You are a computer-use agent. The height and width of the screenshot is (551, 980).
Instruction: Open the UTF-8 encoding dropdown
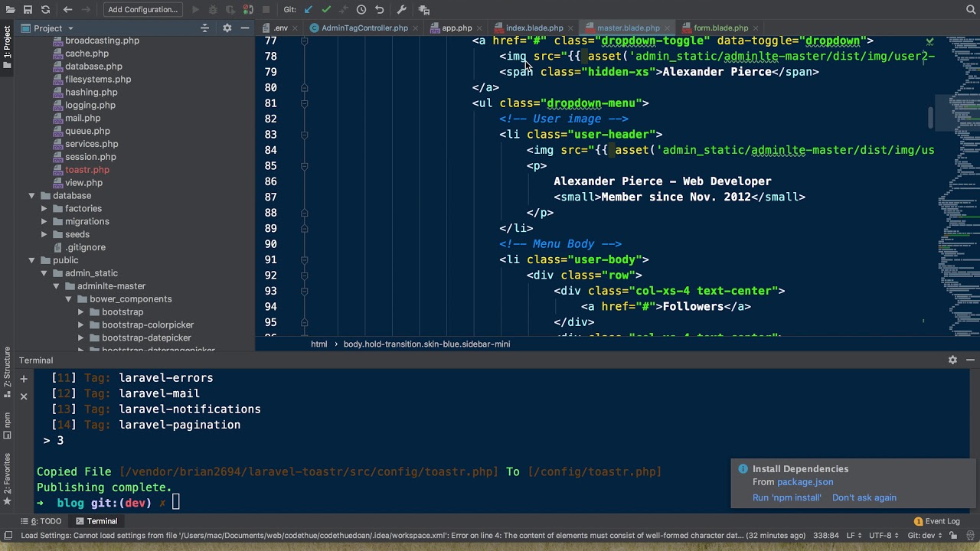(883, 536)
